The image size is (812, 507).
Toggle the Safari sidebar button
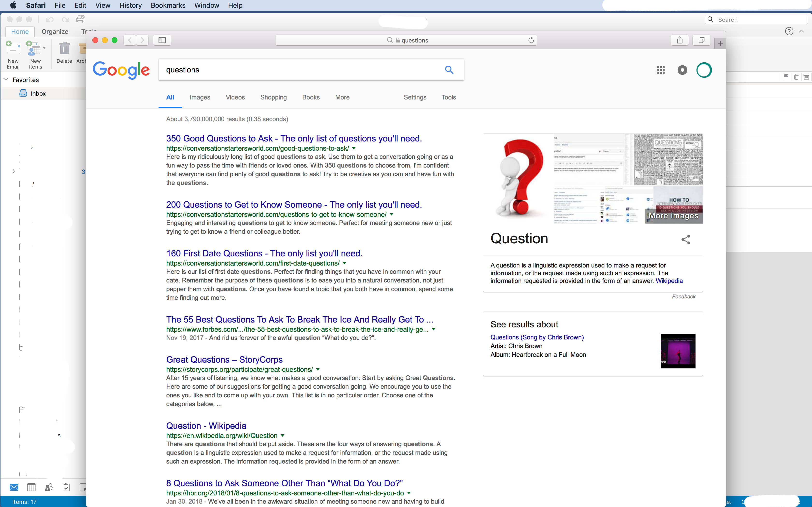coord(162,40)
